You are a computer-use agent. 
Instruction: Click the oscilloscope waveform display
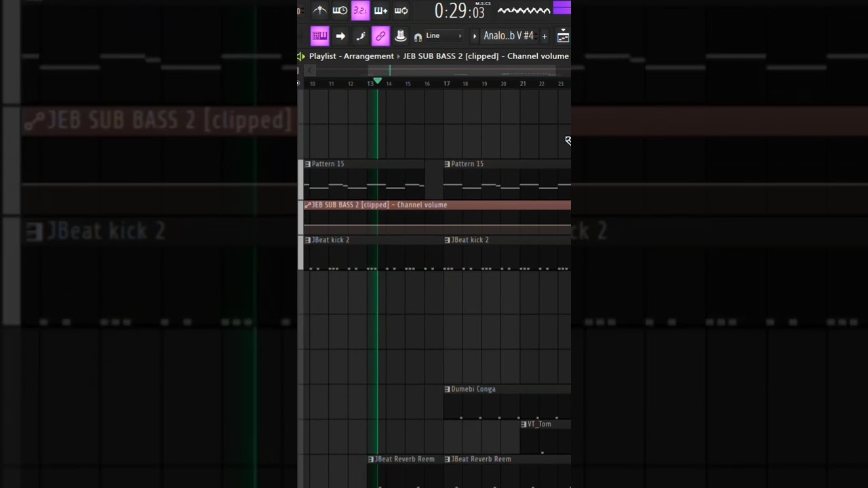524,10
